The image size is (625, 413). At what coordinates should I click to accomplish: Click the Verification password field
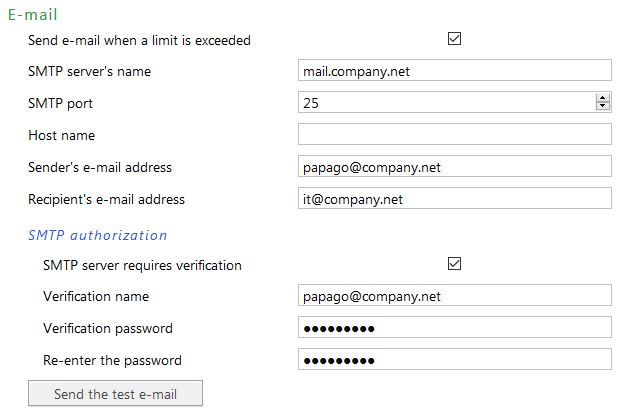[454, 328]
